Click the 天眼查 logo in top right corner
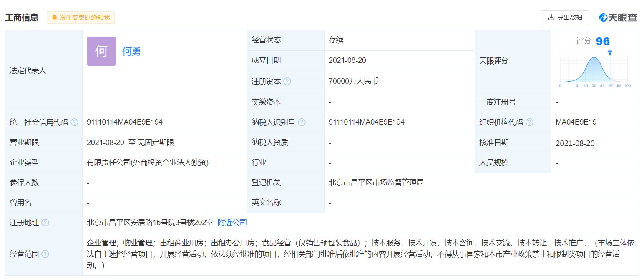The height and width of the screenshot is (280, 644). click(x=618, y=17)
